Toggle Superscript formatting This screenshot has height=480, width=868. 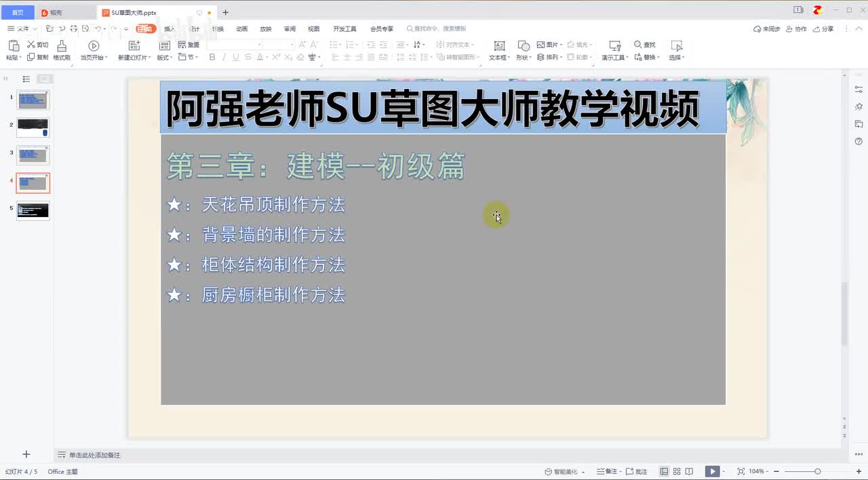[275, 58]
